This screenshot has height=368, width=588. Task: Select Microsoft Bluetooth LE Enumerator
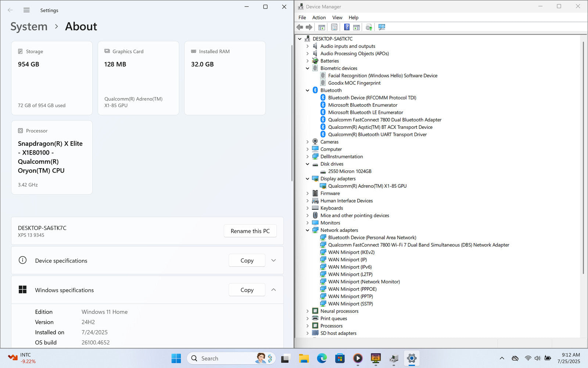(x=365, y=113)
